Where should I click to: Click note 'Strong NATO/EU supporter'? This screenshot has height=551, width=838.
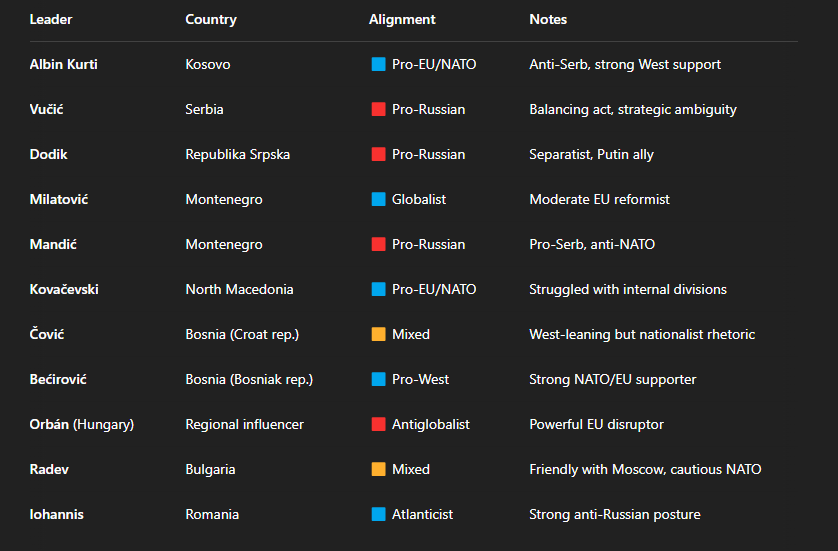coord(612,379)
